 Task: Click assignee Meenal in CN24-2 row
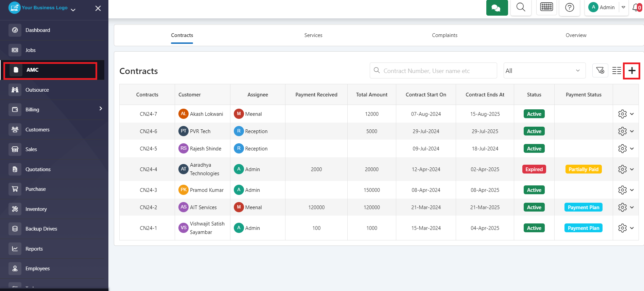[x=254, y=207]
